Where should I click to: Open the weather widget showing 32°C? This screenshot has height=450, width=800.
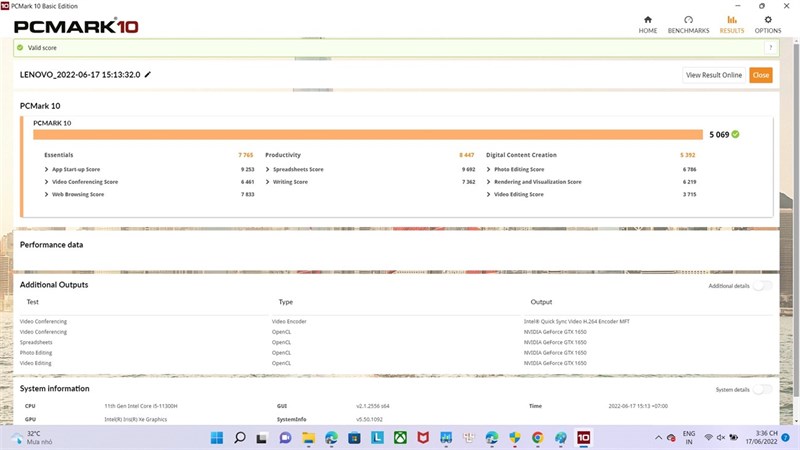32,438
